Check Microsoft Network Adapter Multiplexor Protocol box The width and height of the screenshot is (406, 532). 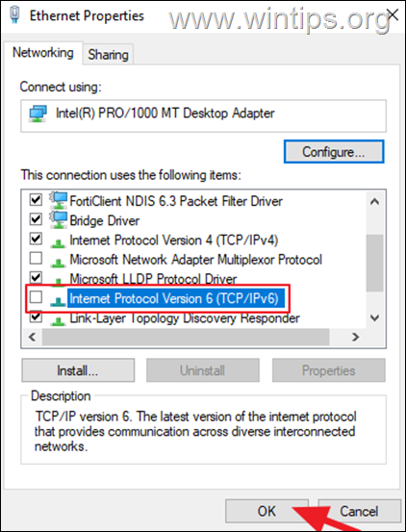click(x=36, y=259)
